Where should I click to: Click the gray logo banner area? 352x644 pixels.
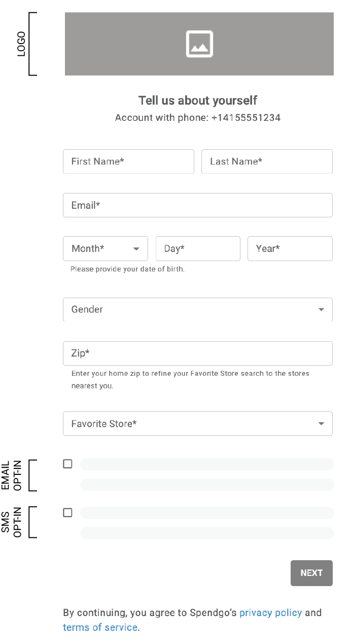pos(199,44)
